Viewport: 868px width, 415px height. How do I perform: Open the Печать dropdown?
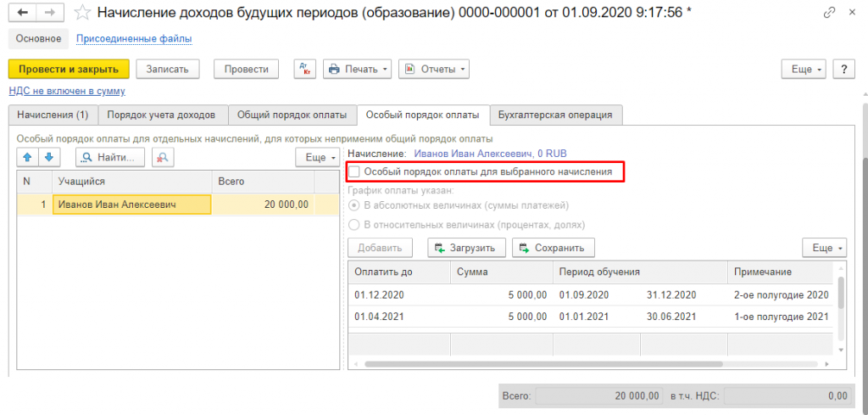pyautogui.click(x=358, y=70)
